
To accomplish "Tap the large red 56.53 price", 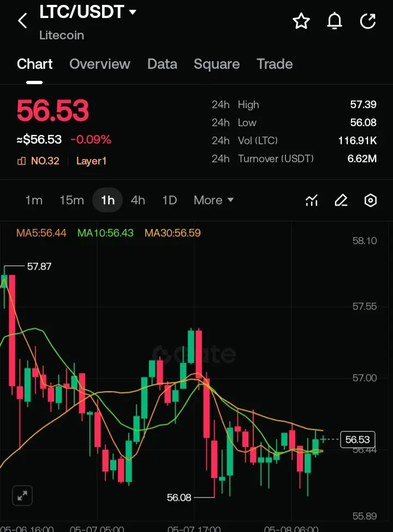I will pyautogui.click(x=53, y=110).
